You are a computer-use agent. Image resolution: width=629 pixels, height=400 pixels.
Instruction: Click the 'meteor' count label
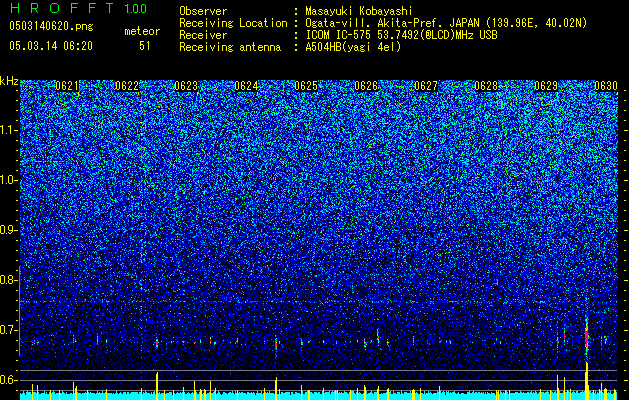pyautogui.click(x=142, y=31)
